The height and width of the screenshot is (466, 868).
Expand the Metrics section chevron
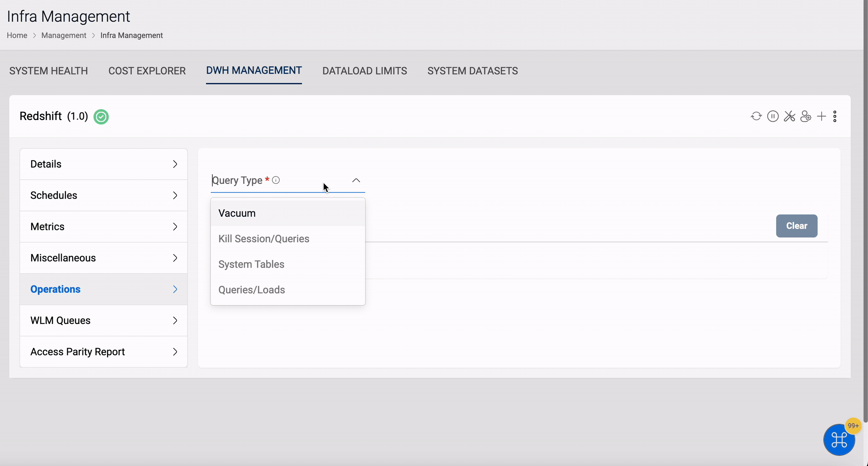pyautogui.click(x=175, y=227)
